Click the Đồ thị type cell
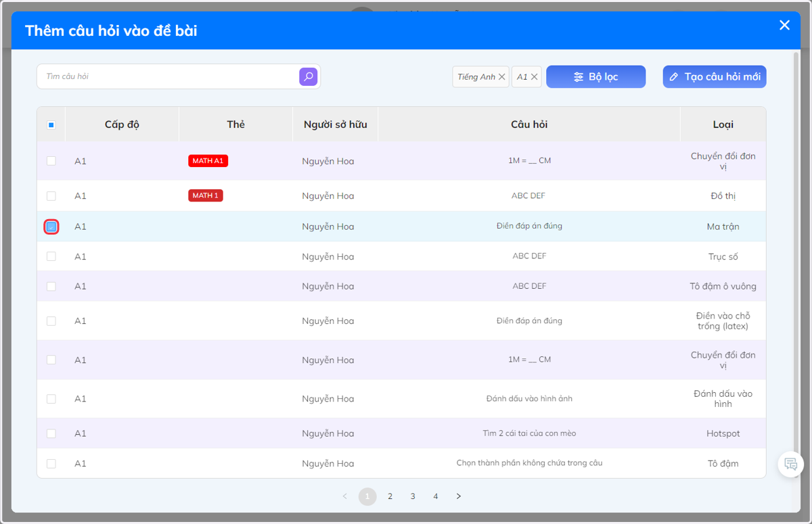This screenshot has width=812, height=524. pos(723,196)
